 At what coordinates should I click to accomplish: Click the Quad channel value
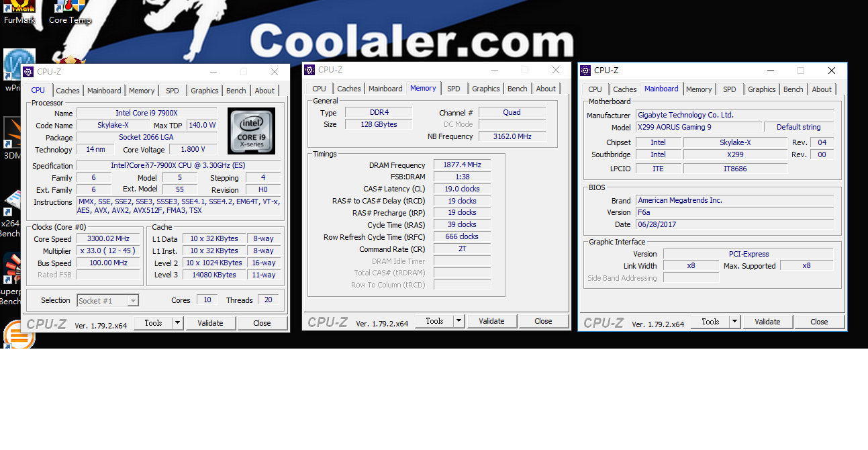coord(512,112)
